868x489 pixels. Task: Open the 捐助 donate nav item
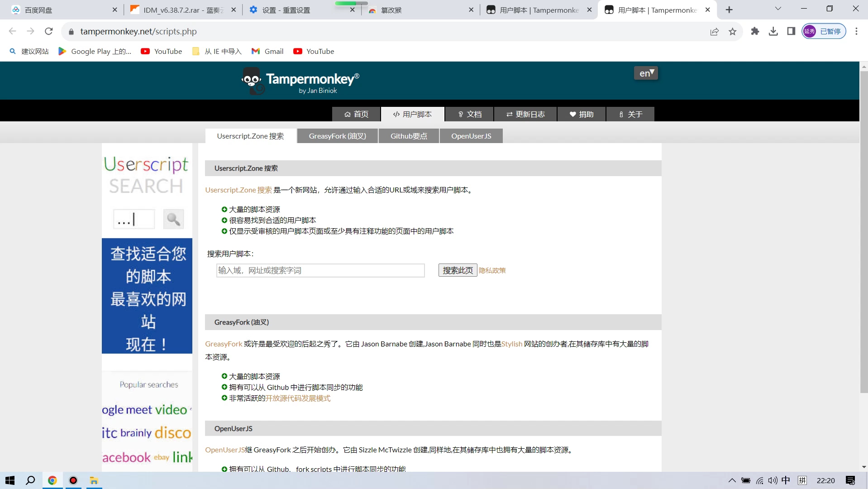(x=582, y=114)
